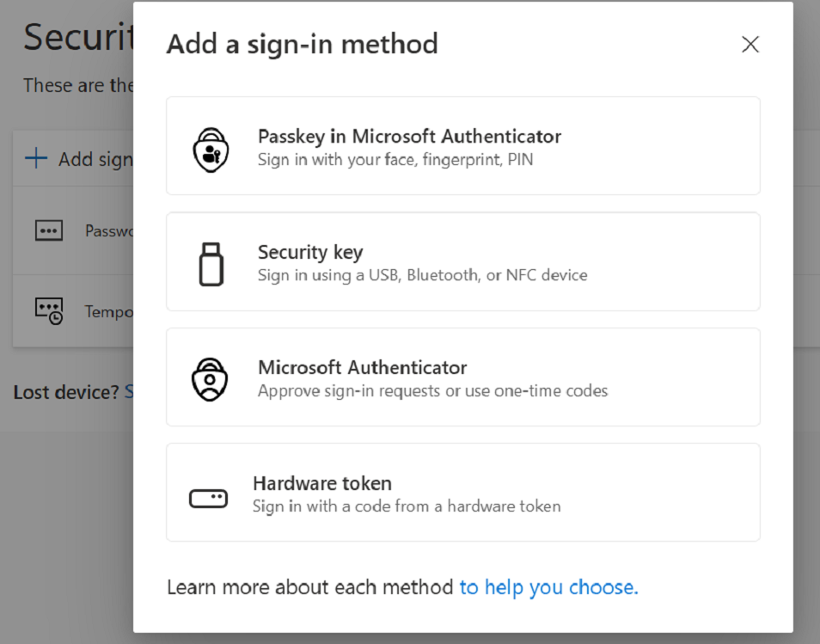Image resolution: width=820 pixels, height=644 pixels.
Task: Click "Sign in with your face, fingerprint, PIN" text
Action: coord(395,160)
